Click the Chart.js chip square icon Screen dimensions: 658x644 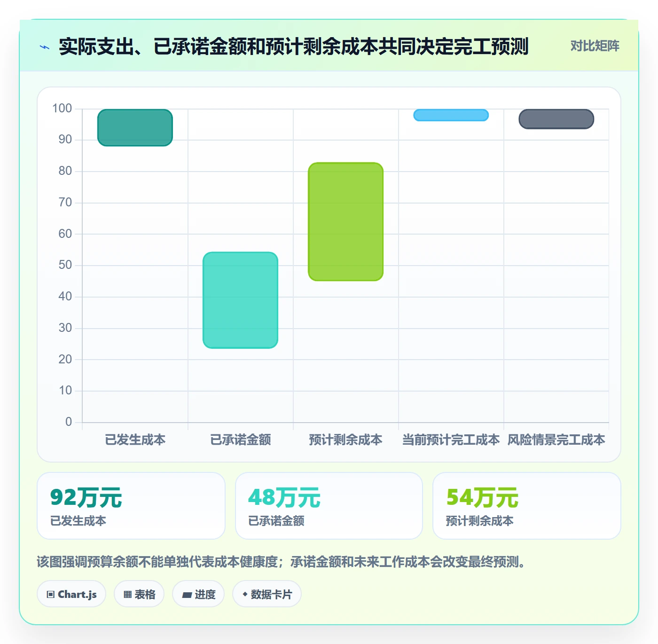[x=51, y=595]
